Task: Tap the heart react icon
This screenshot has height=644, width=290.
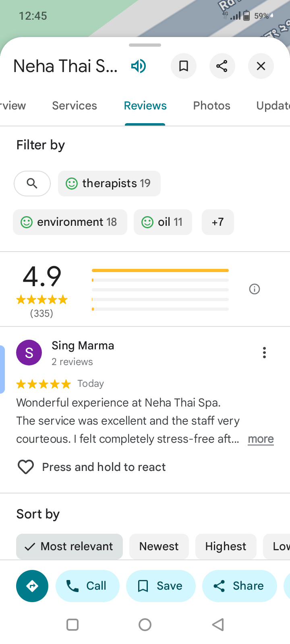Action: point(26,467)
